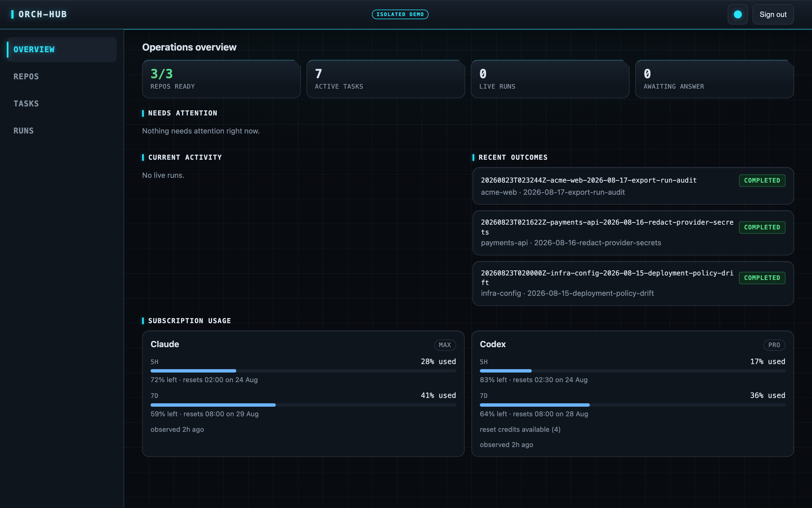Click 'observed 2h ago' in Claude card
The width and height of the screenshot is (812, 508).
click(177, 429)
